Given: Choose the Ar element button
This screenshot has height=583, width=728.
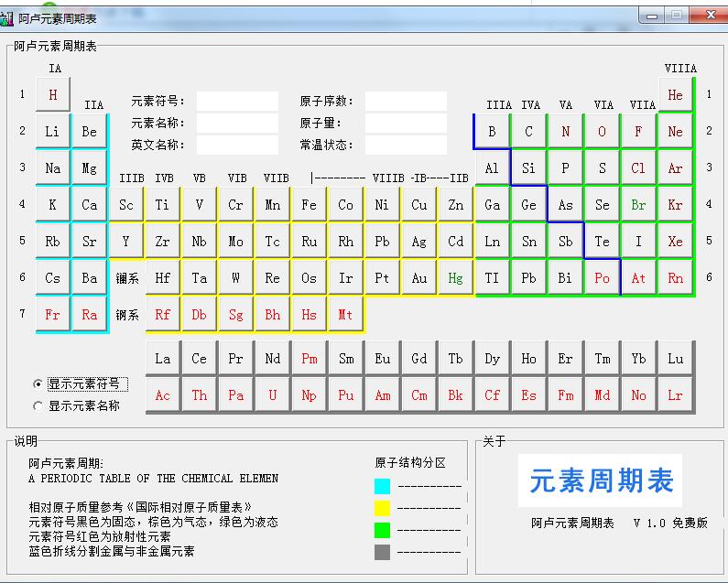Looking at the screenshot, I should pyautogui.click(x=676, y=168).
